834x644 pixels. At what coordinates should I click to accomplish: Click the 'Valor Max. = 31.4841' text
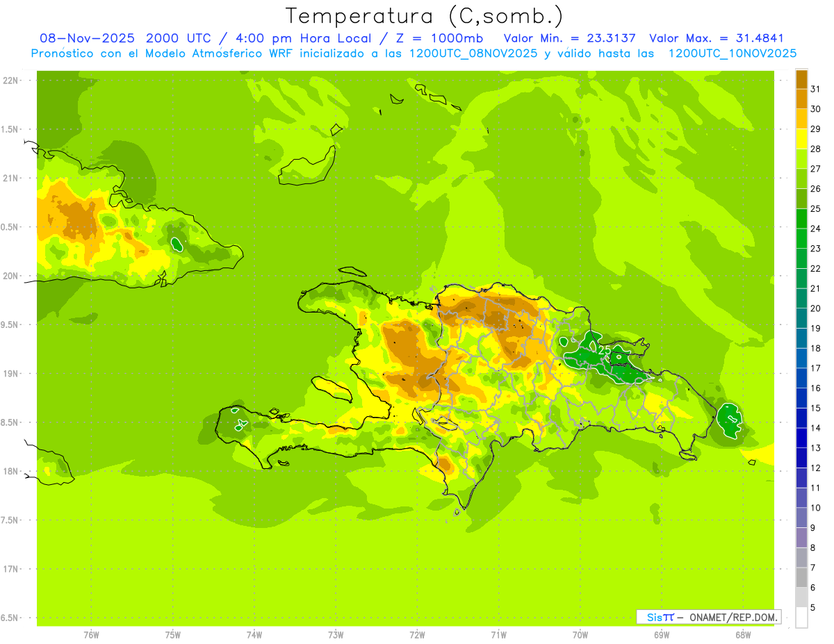716,38
